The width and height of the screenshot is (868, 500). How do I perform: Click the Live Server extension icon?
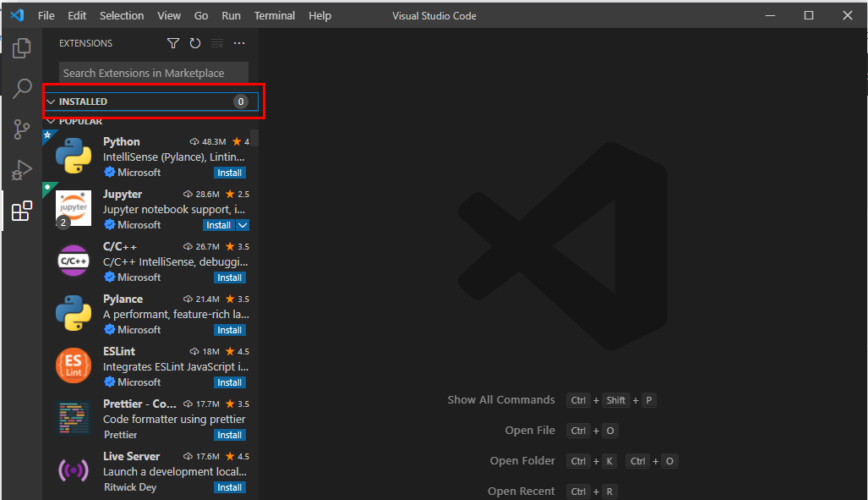(x=74, y=470)
